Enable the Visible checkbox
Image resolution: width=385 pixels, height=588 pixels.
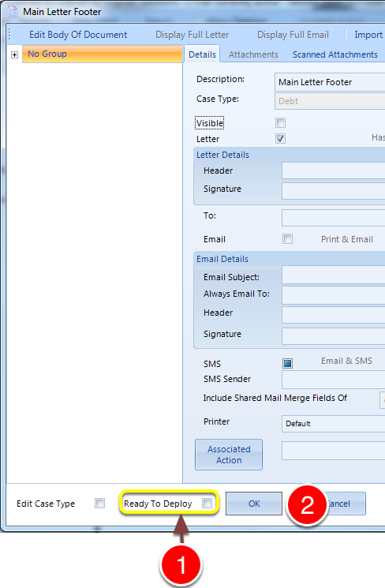(280, 122)
